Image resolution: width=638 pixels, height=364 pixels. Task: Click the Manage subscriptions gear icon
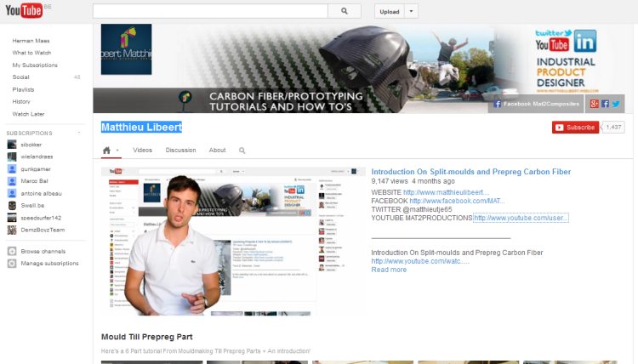click(x=12, y=264)
